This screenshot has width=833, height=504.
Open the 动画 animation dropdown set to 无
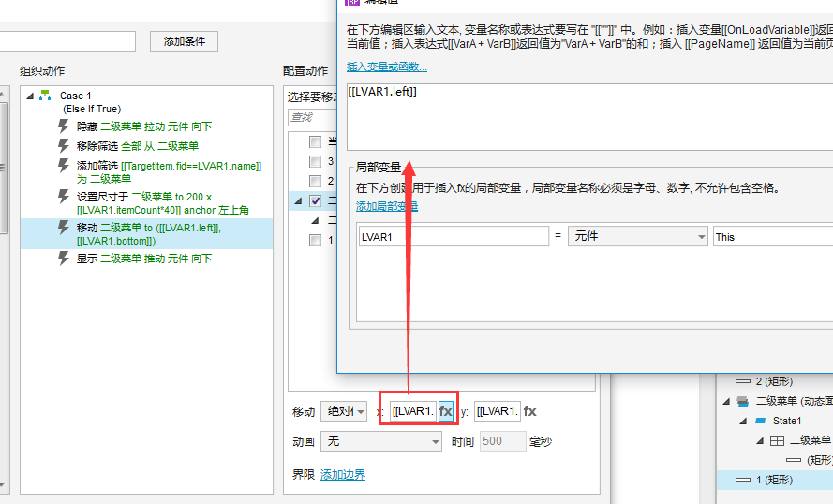[x=381, y=441]
